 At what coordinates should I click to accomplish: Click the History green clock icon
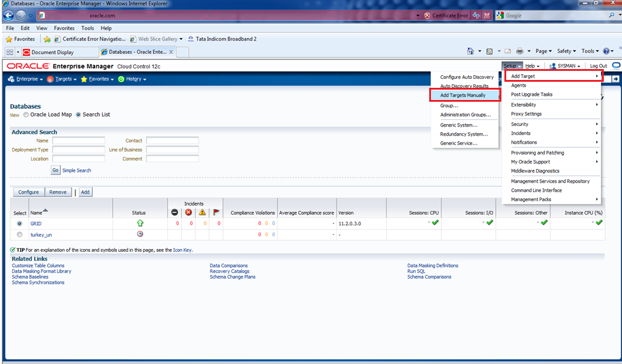coord(121,79)
